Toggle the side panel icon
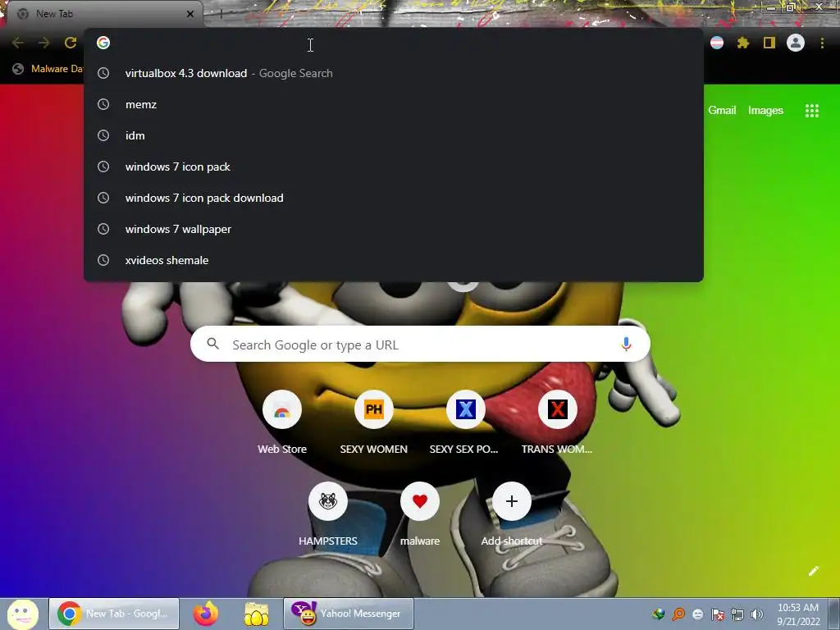Screen dimensions: 840x630 pyautogui.click(x=769, y=43)
